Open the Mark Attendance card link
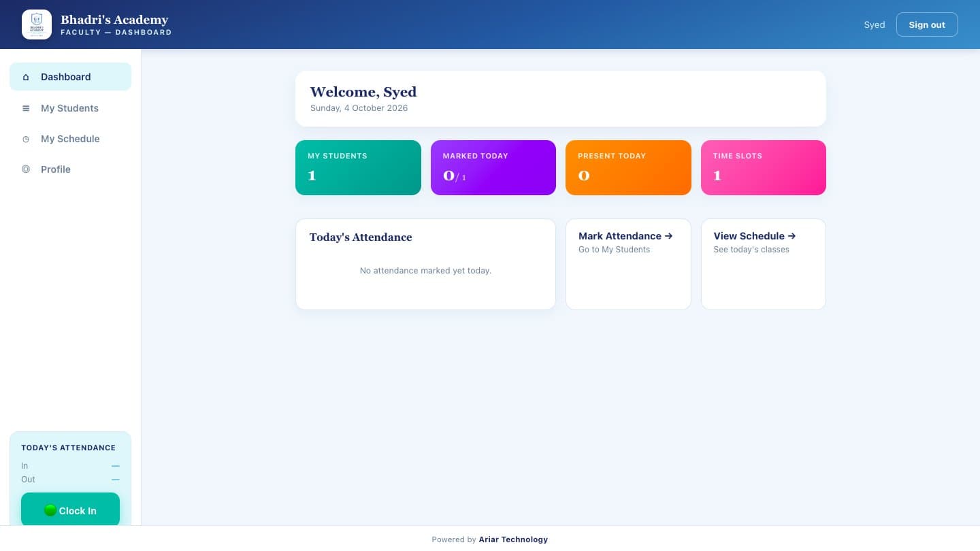This screenshot has width=980, height=551. [628, 264]
